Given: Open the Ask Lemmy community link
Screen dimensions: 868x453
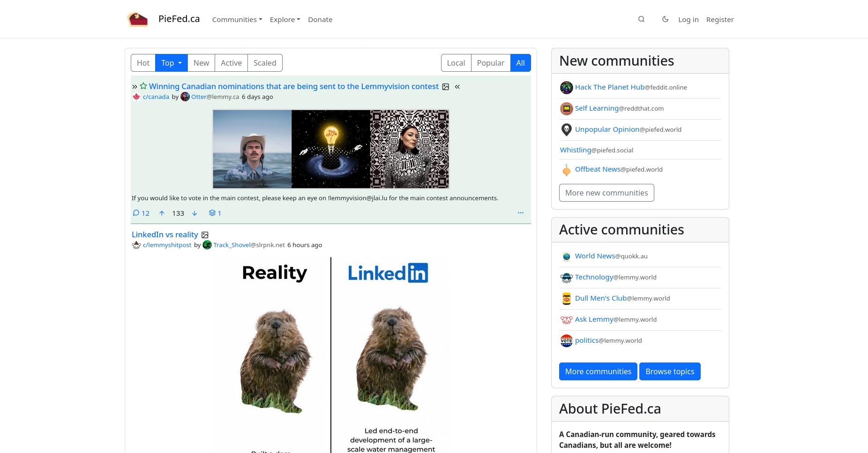Looking at the screenshot, I should click(x=594, y=319).
